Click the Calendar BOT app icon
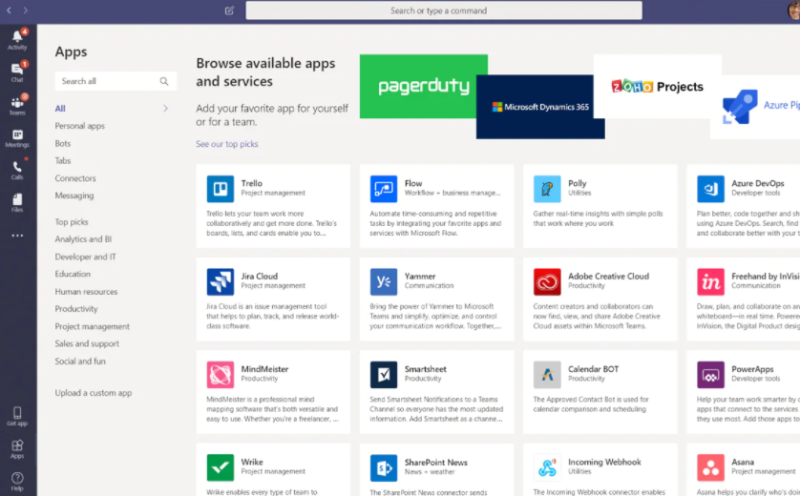This screenshot has width=800, height=496. pos(547,375)
